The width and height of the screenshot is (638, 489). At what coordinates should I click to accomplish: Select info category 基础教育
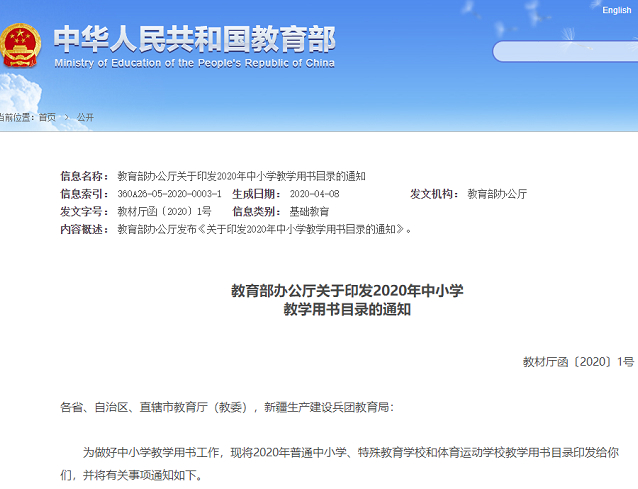(309, 212)
